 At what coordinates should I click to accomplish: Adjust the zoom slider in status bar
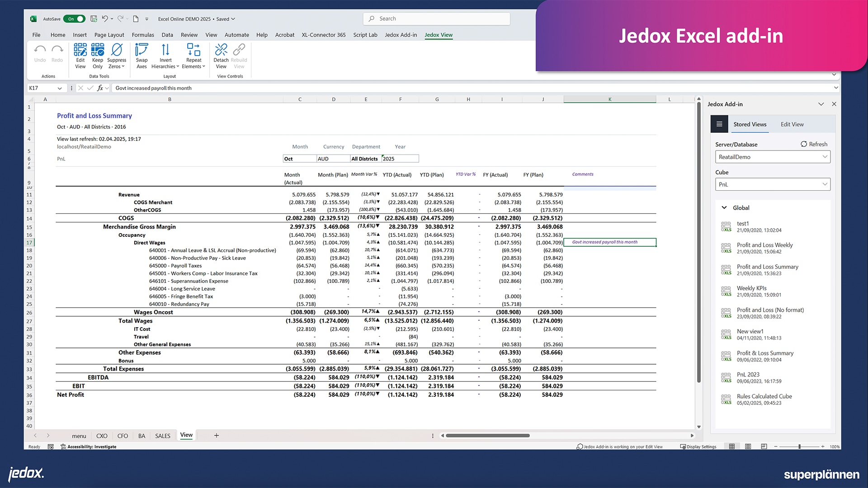799,446
